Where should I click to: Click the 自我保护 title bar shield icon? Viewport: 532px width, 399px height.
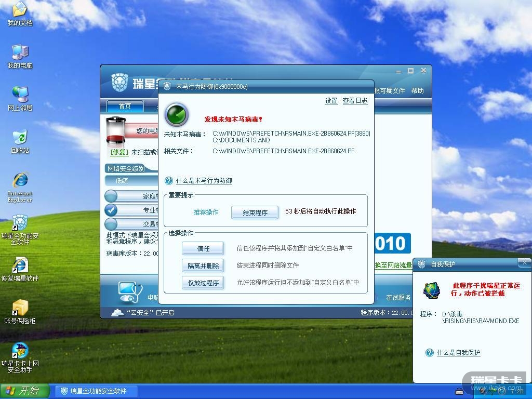(421, 264)
